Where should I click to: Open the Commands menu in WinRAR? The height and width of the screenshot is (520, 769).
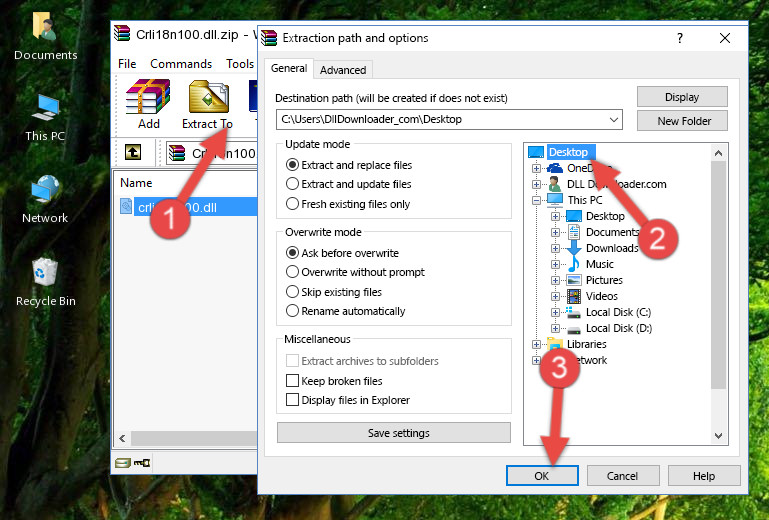[x=181, y=64]
